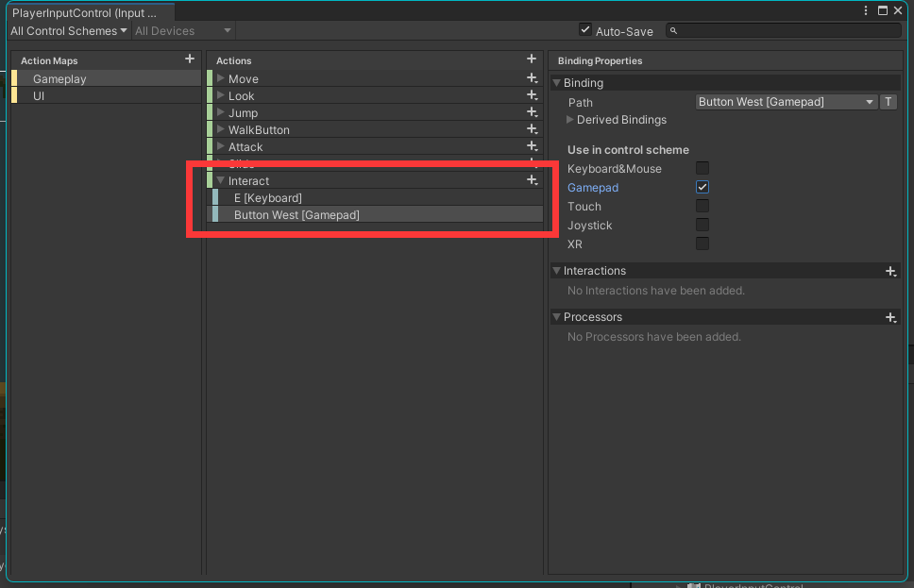Click the Action Maps column header

49,60
